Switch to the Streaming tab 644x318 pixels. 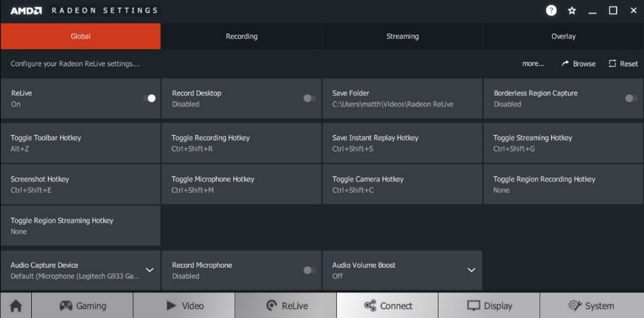(x=402, y=36)
